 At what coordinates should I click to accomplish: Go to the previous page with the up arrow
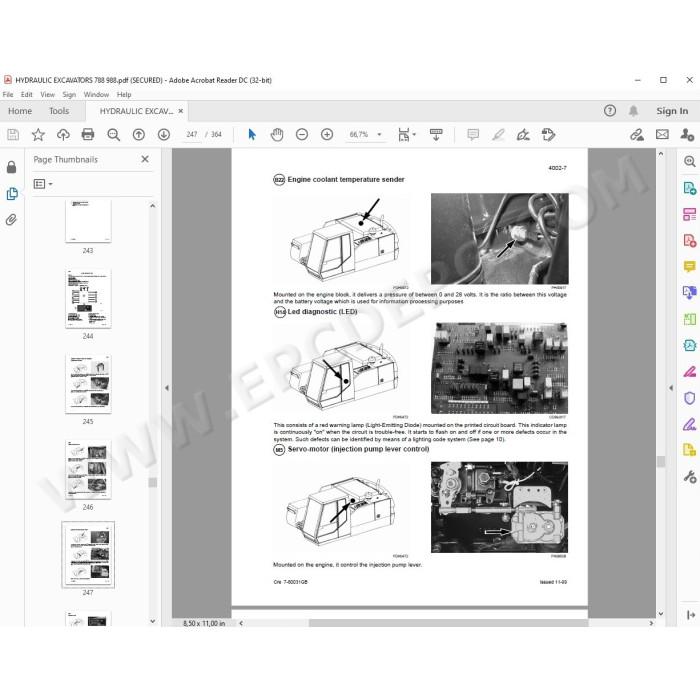[138, 134]
